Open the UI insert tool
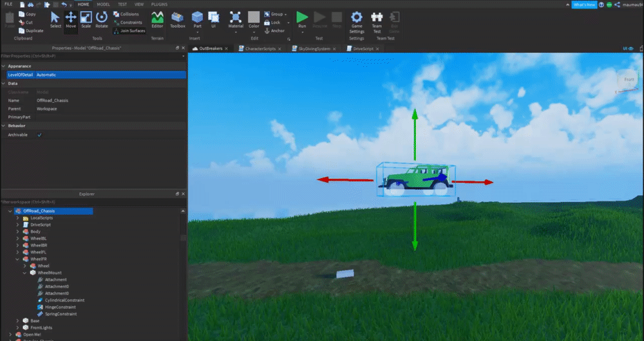Viewport: 644px width, 341px height. click(214, 20)
